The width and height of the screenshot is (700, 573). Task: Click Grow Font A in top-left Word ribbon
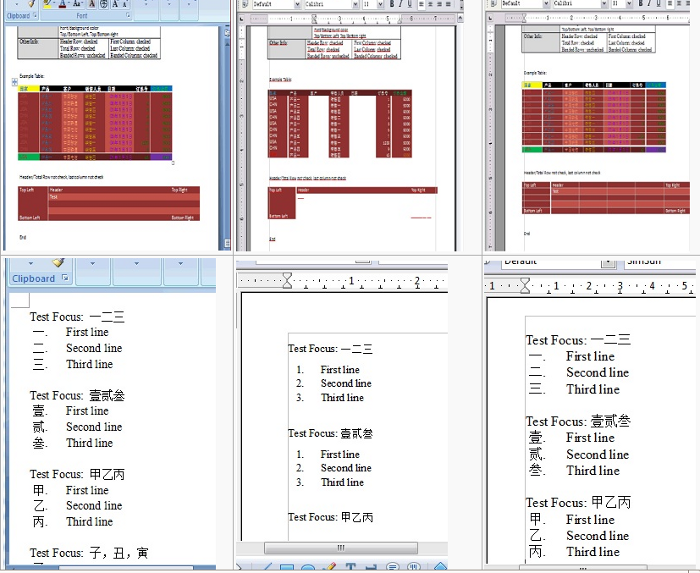(x=115, y=4)
